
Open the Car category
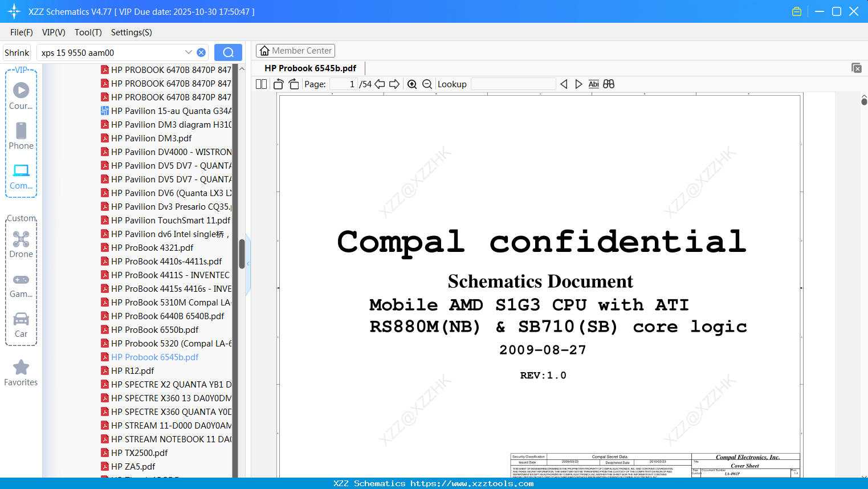[21, 325]
